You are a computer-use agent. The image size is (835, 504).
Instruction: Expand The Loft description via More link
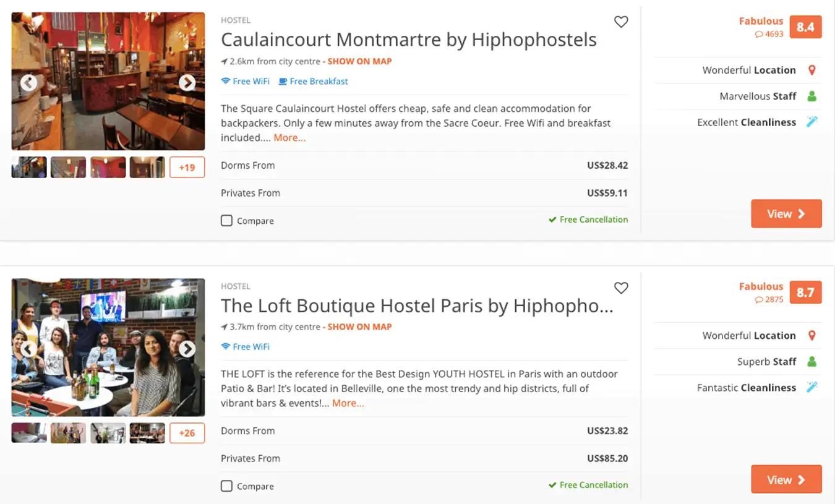[348, 403]
